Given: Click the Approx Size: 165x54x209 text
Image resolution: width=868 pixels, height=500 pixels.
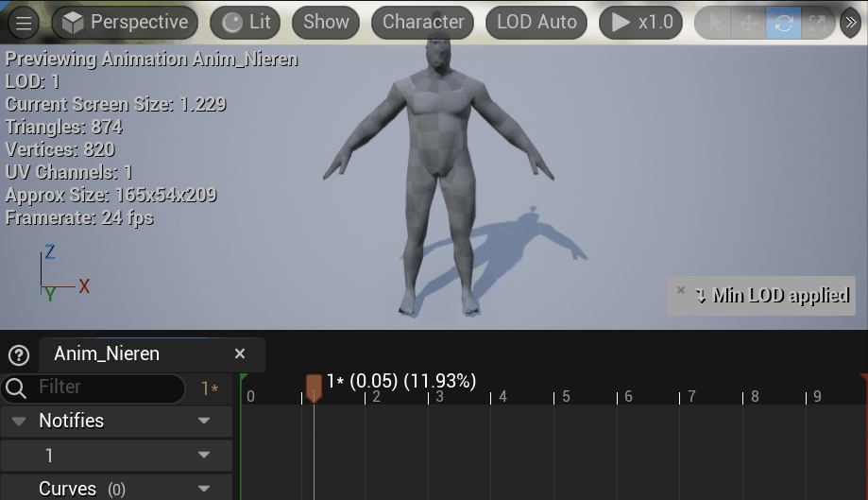Looking at the screenshot, I should click(111, 196).
